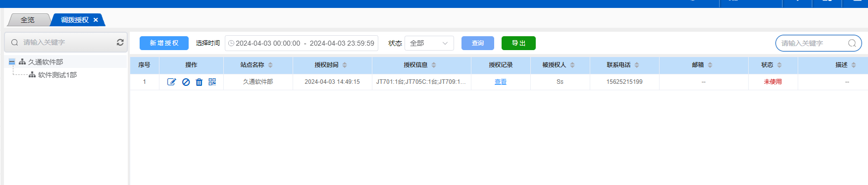868x185 pixels.
Task: Click the 新增授权 button
Action: tap(164, 43)
